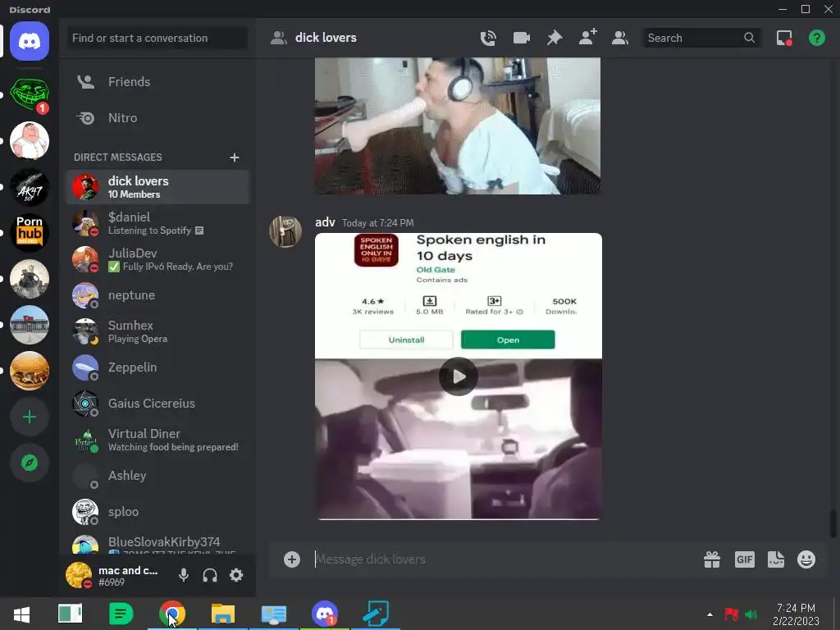
Task: Toggle microphone mute
Action: (x=184, y=575)
